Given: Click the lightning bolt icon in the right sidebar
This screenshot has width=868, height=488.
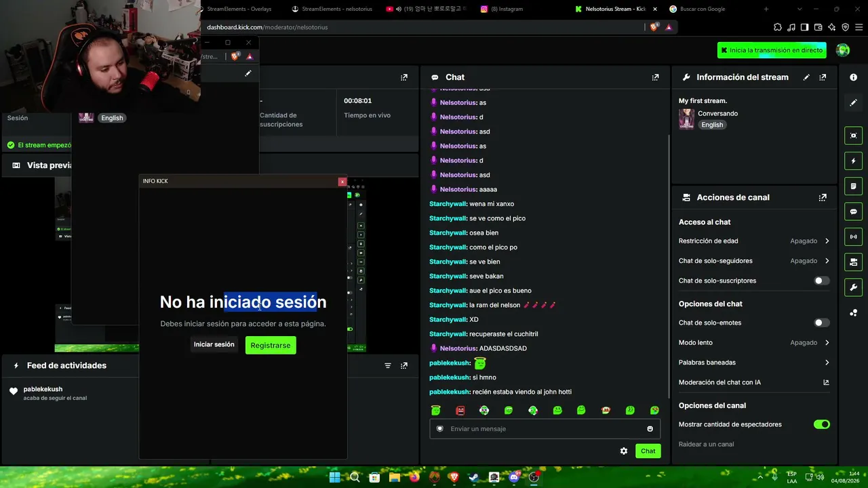Looking at the screenshot, I should pos(854,161).
